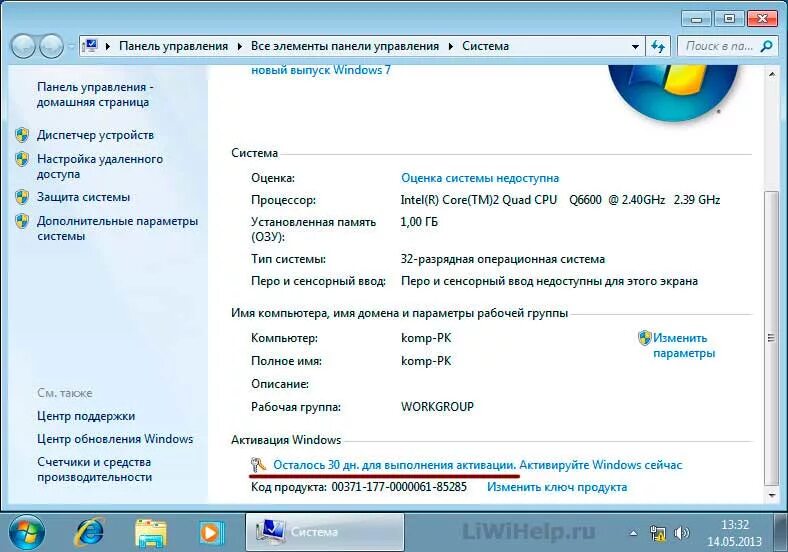Open Защита системы link
Viewport: 788px width, 552px height.
(83, 197)
